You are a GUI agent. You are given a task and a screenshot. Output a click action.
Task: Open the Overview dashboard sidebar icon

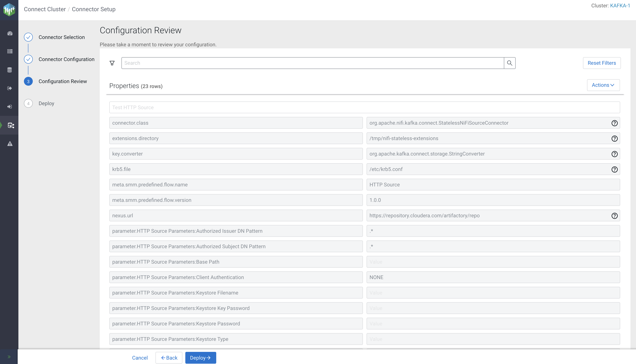pos(10,33)
